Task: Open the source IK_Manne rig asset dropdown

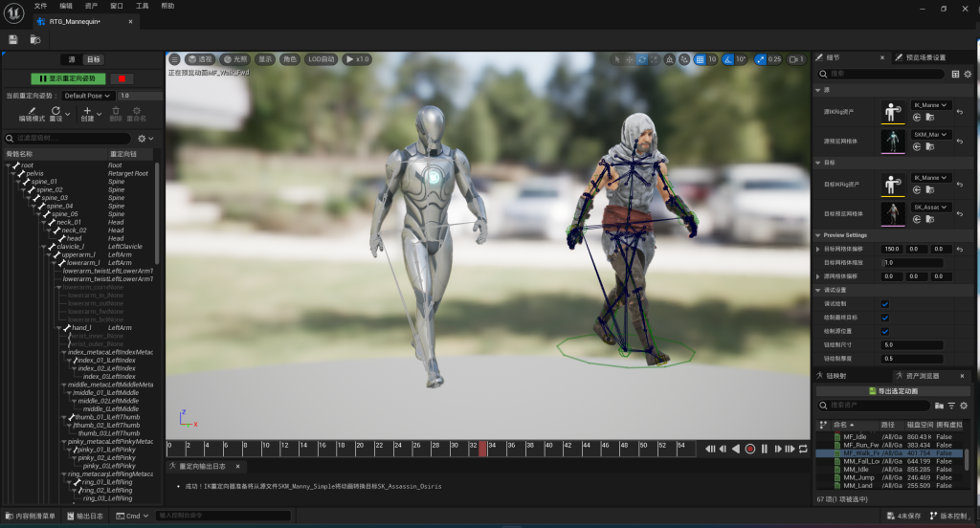Action: coord(930,105)
